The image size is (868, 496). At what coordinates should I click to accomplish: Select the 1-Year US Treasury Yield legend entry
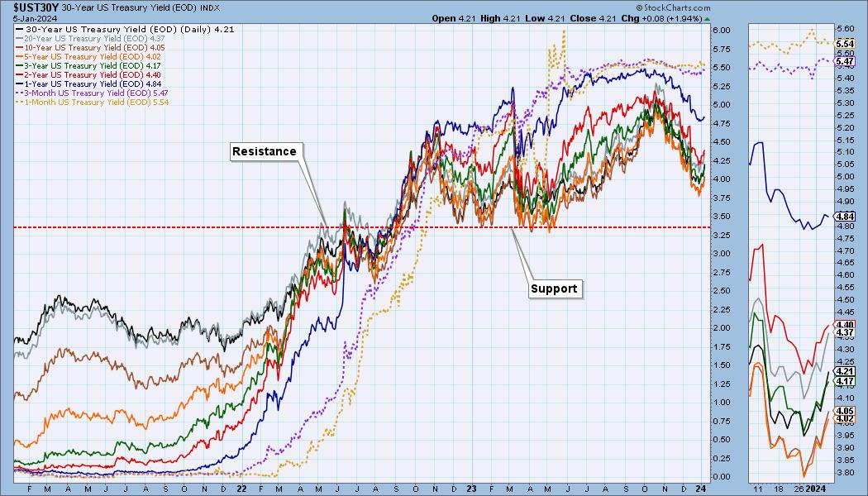tap(88, 83)
